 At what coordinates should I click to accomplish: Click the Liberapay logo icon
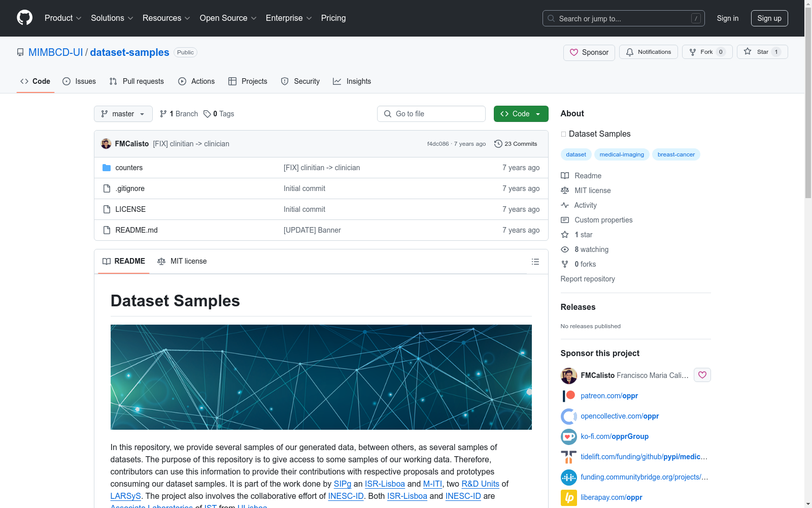pyautogui.click(x=569, y=497)
